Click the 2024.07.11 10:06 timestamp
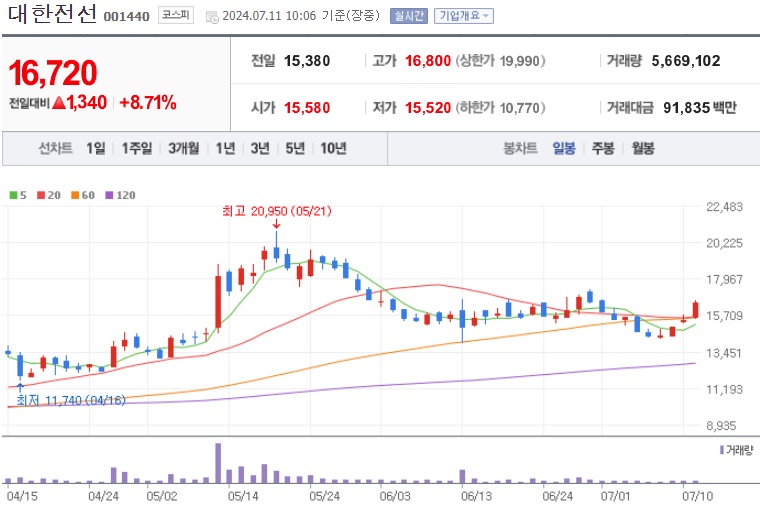 [269, 16]
